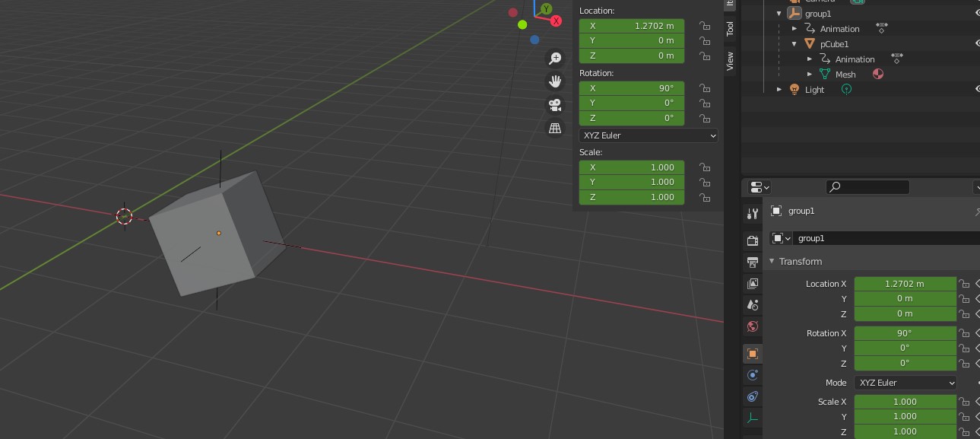Screen dimensions: 980x439
Task: Open the Render properties tab
Action: pyautogui.click(x=753, y=241)
